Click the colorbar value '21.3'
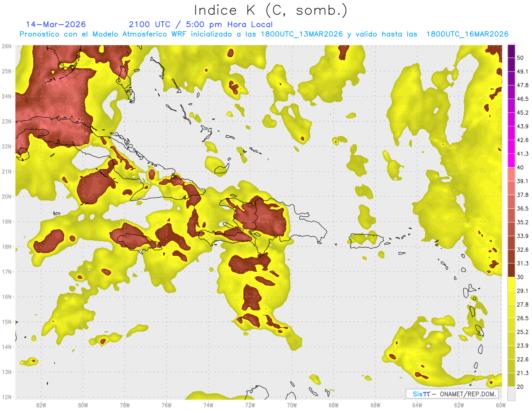This screenshot has width=532, height=411. [523, 373]
